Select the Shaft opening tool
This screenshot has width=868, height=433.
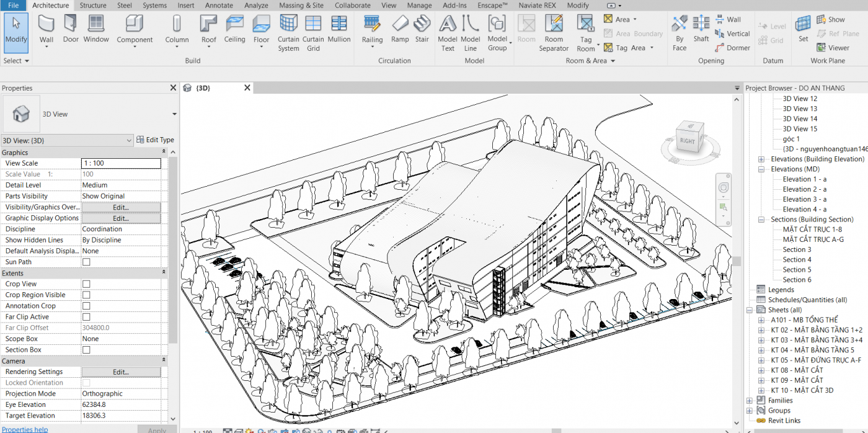(x=701, y=25)
